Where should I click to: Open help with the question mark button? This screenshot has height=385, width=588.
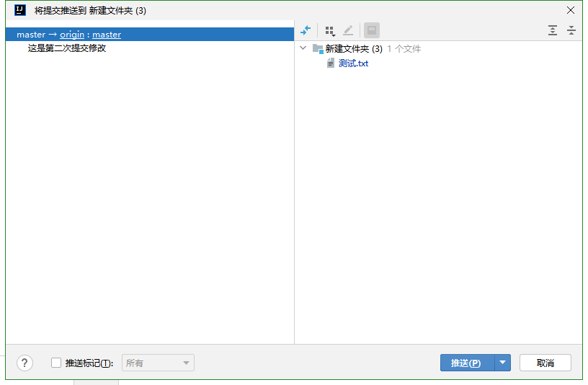(24, 363)
